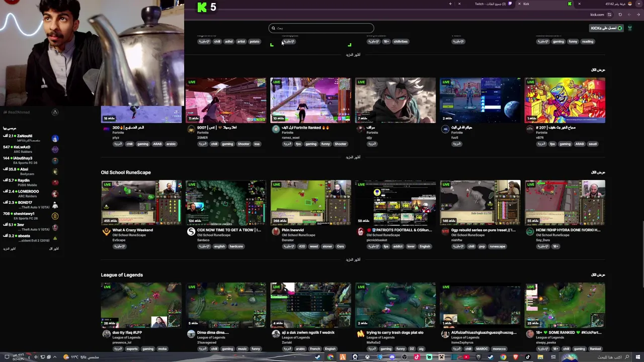Screen dimensions: 644x362
Task: Click the runescape tag under nishftw
Action: click(x=497, y=246)
